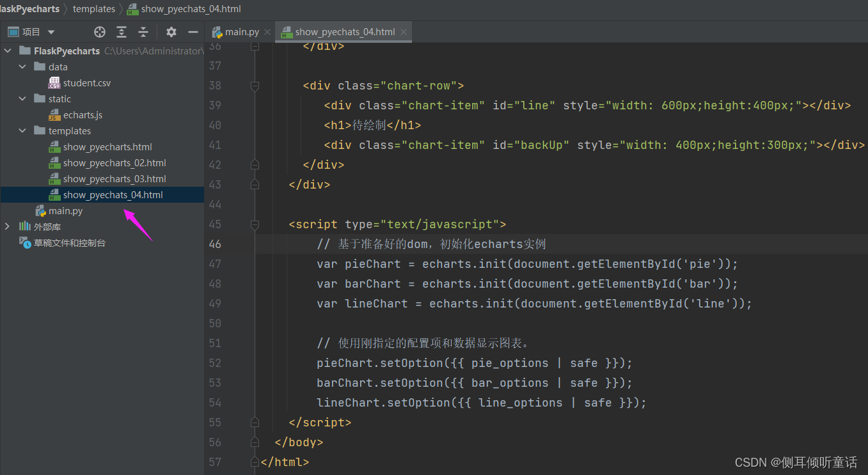Collapse all items in project tree
Screen dimensions: 868x475
click(143, 32)
